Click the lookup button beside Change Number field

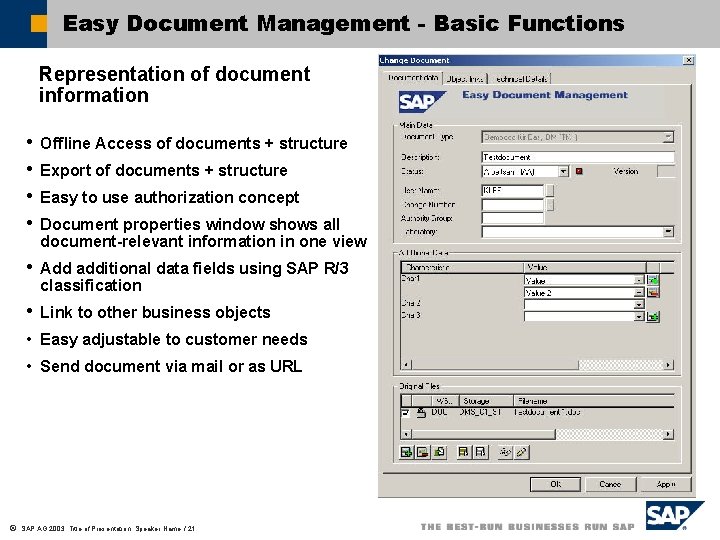[x=550, y=205]
